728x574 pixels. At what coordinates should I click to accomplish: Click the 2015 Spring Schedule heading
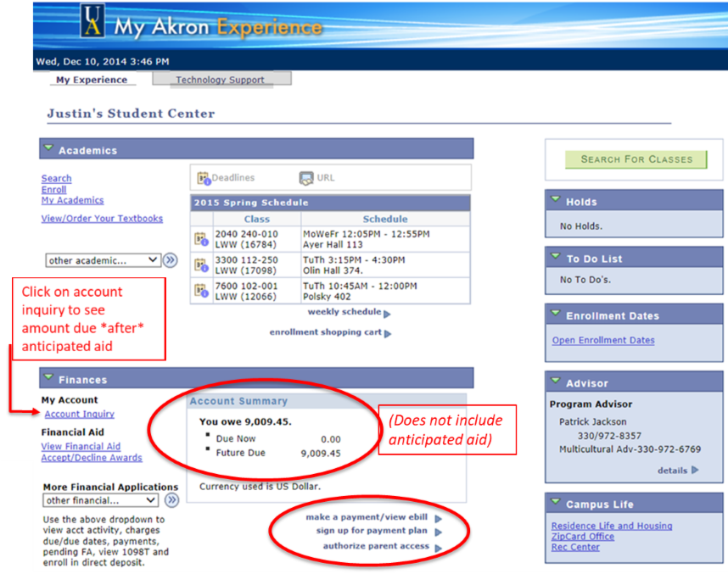251,203
